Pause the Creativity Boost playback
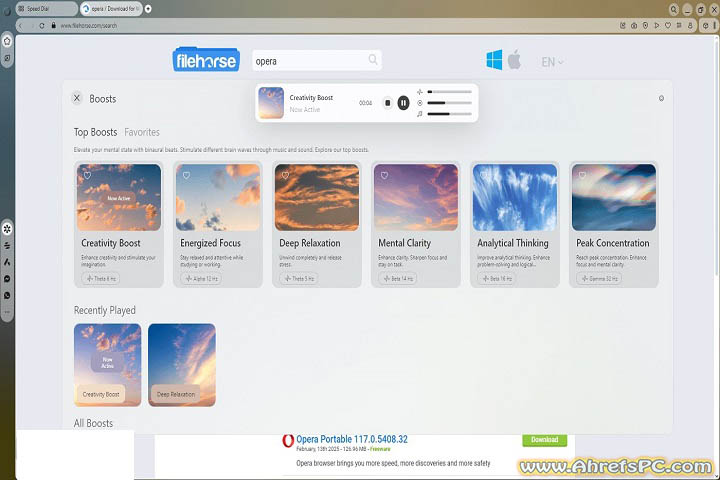This screenshot has width=720, height=480. 403,103
